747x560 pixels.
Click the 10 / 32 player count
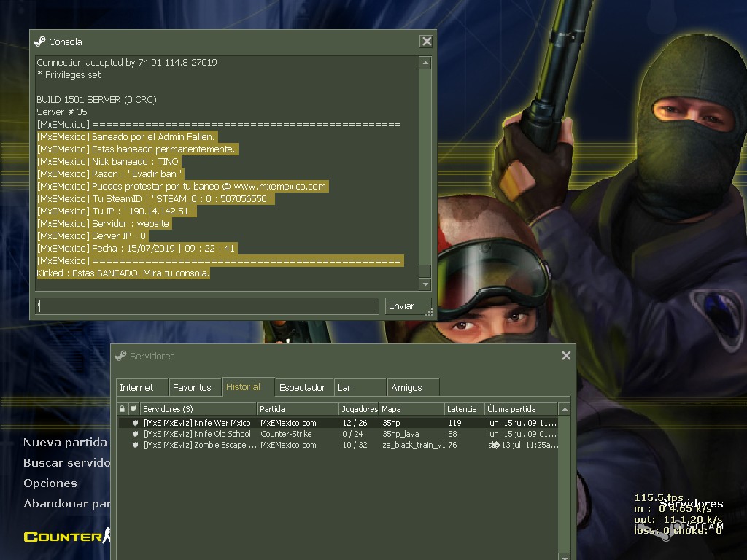(x=355, y=445)
